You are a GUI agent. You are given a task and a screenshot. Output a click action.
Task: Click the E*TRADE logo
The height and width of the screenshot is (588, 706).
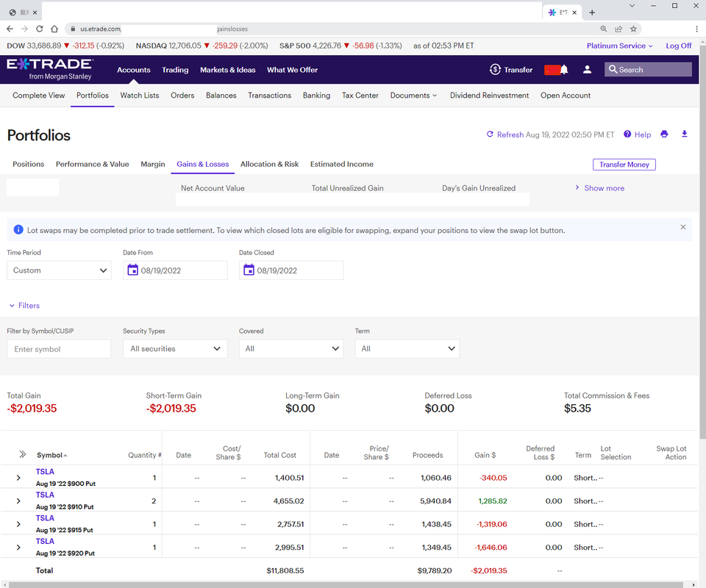point(49,69)
